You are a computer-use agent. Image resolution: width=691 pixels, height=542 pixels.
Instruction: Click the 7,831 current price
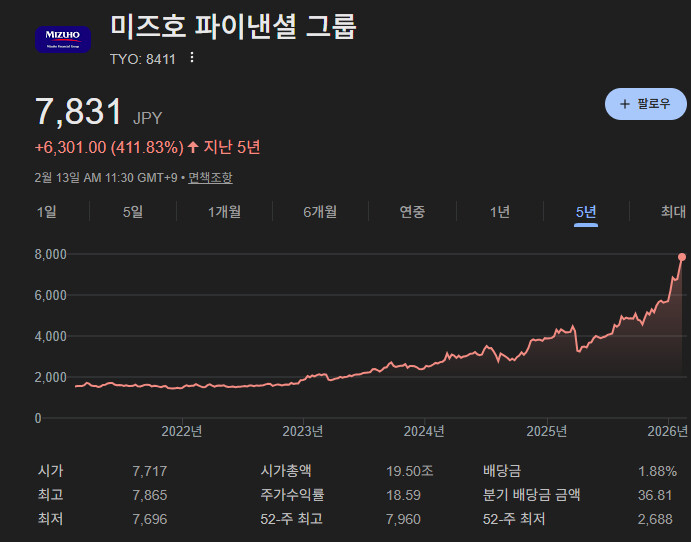[x=78, y=111]
